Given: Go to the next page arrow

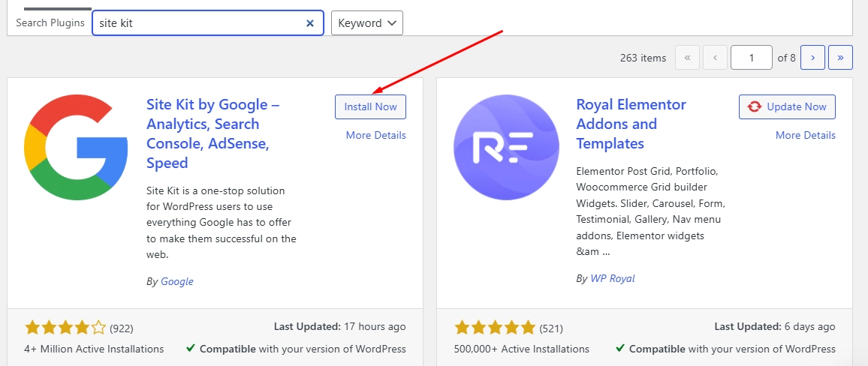Looking at the screenshot, I should pyautogui.click(x=812, y=58).
